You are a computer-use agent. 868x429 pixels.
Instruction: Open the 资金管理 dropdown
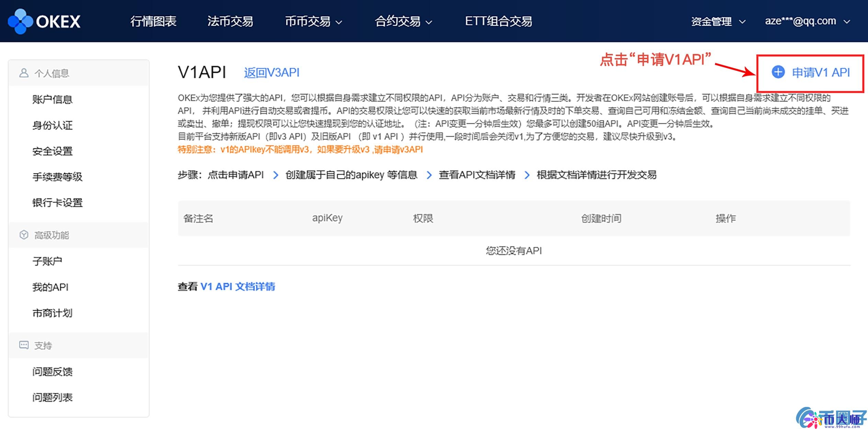[718, 22]
